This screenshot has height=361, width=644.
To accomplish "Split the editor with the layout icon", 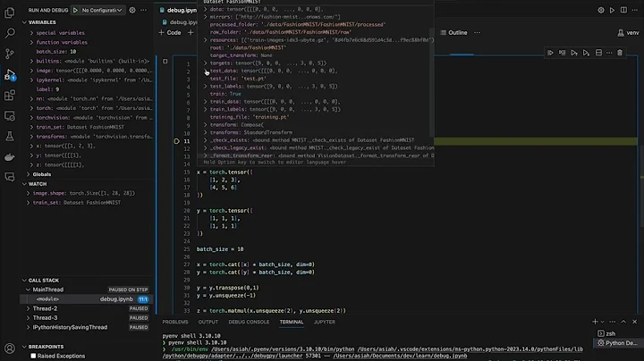I will [x=623, y=10].
